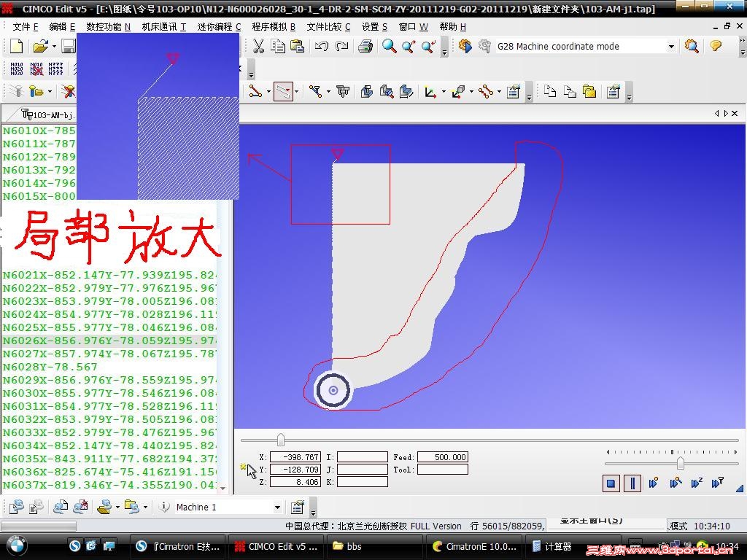The image size is (747, 560).
Task: Click fast forward to next Z level
Action: [696, 483]
